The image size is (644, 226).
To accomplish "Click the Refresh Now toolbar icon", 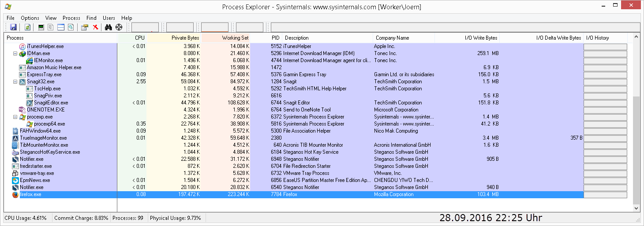I will tap(27, 27).
